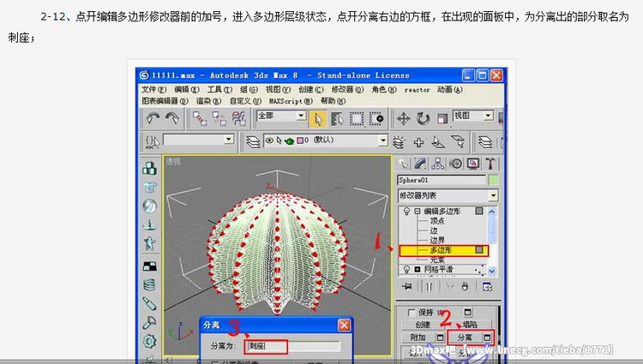Open Select by Name list icon

pyautogui.click(x=337, y=119)
